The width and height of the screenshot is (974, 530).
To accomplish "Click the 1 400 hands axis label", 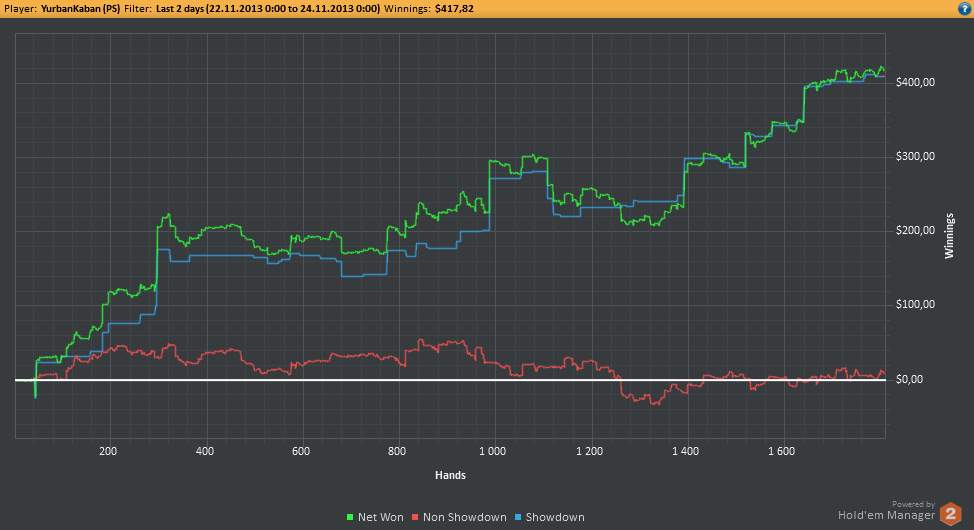I will 685,451.
